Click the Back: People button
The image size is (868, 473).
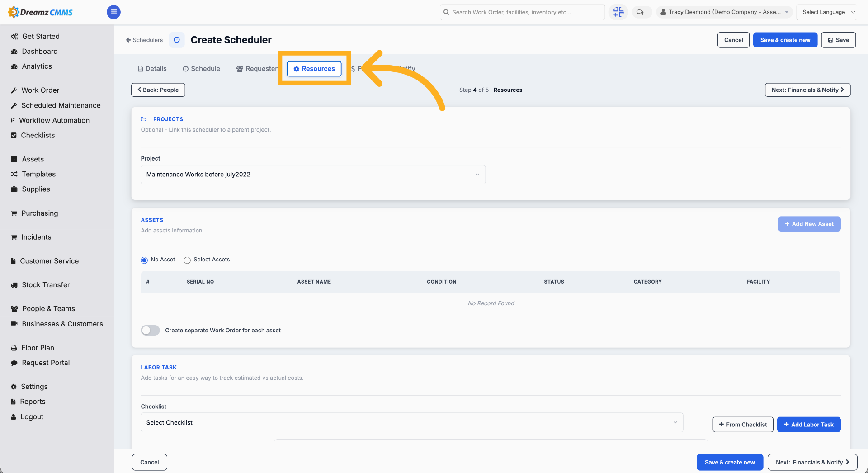(158, 90)
